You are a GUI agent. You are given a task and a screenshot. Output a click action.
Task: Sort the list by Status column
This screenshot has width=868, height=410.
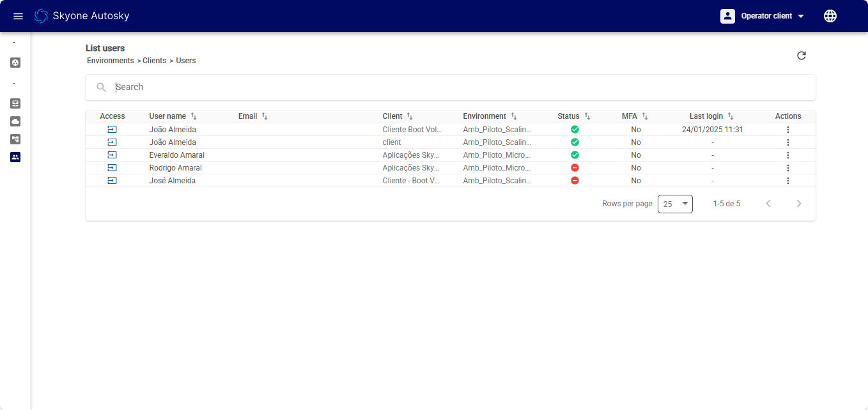click(x=568, y=116)
